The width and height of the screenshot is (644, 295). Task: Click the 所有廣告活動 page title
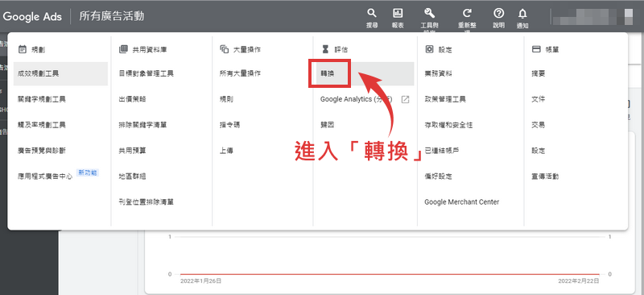coord(112,16)
